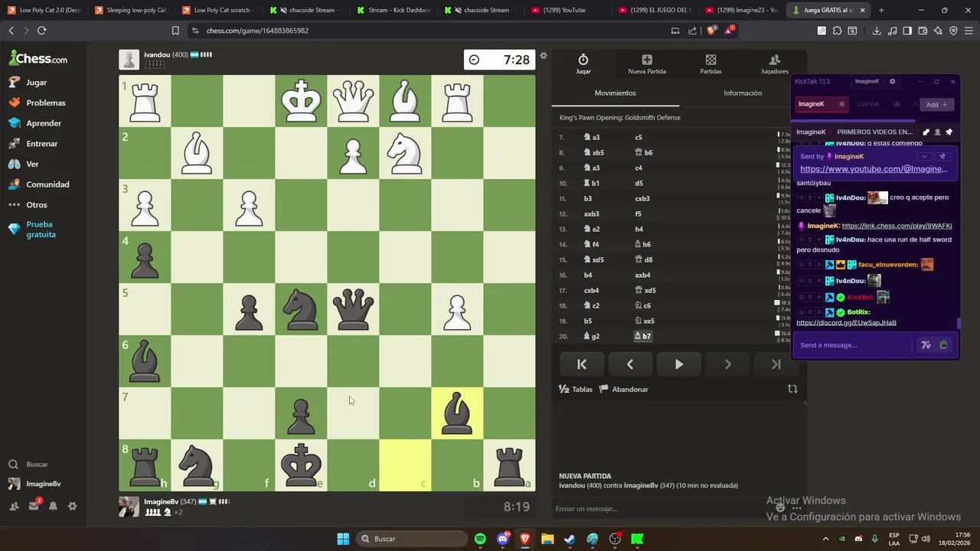Select the Jugadores tab
980x551 pixels.
click(774, 64)
